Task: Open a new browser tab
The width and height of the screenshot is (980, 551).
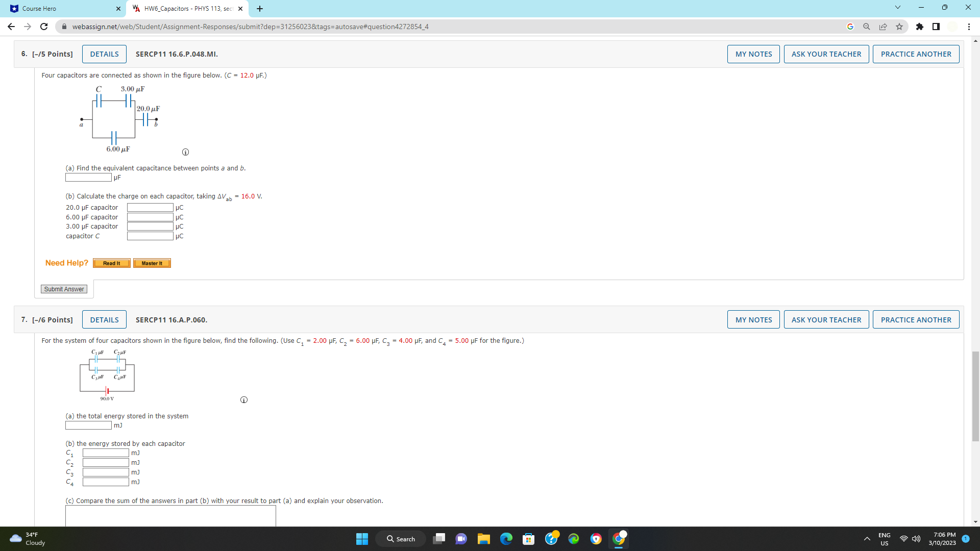Action: (260, 8)
